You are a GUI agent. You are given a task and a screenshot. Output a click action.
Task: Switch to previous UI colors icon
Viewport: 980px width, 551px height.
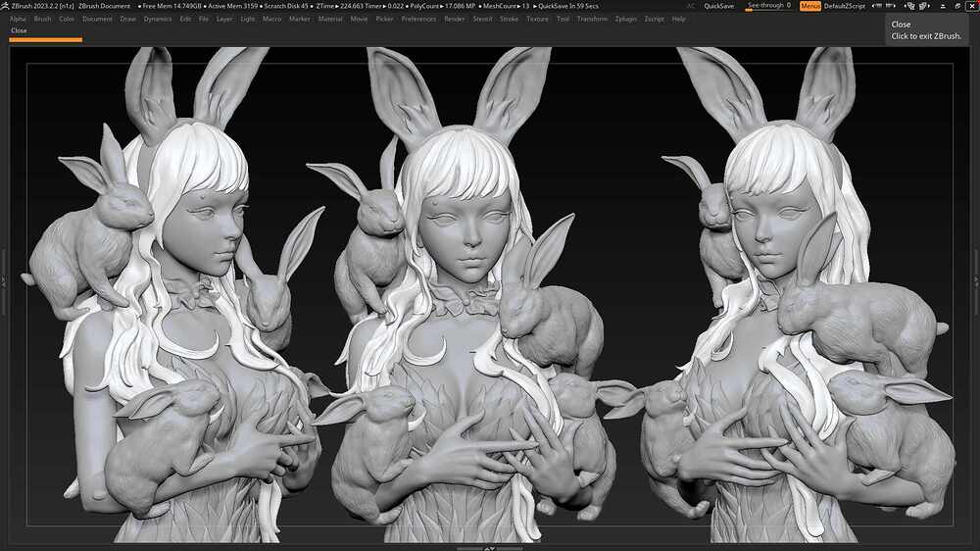pyautogui.click(x=910, y=6)
